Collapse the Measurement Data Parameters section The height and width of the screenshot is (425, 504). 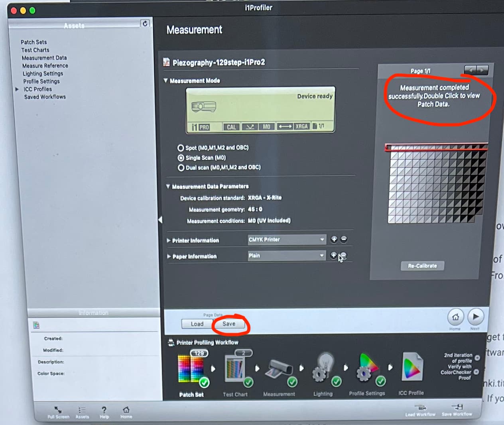tap(168, 186)
